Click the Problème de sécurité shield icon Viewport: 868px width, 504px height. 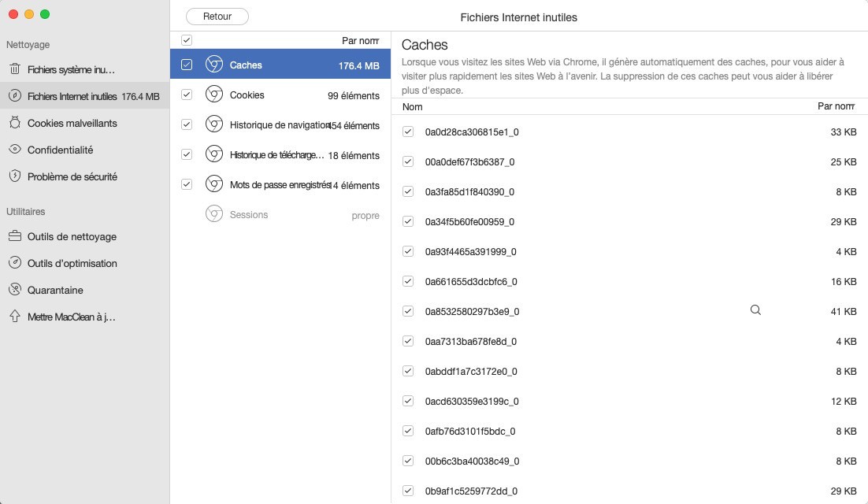(14, 176)
